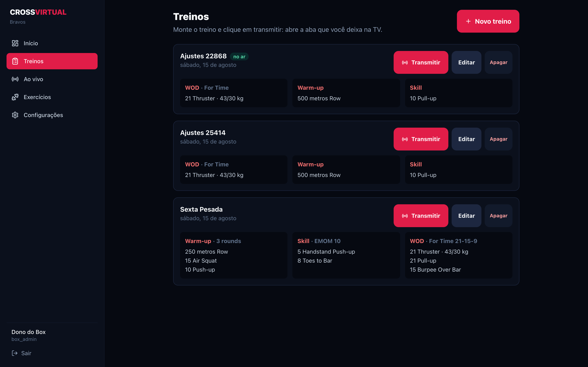The height and width of the screenshot is (367, 588).
Task: Edit the Sexta Pesada workout
Action: pyautogui.click(x=466, y=216)
